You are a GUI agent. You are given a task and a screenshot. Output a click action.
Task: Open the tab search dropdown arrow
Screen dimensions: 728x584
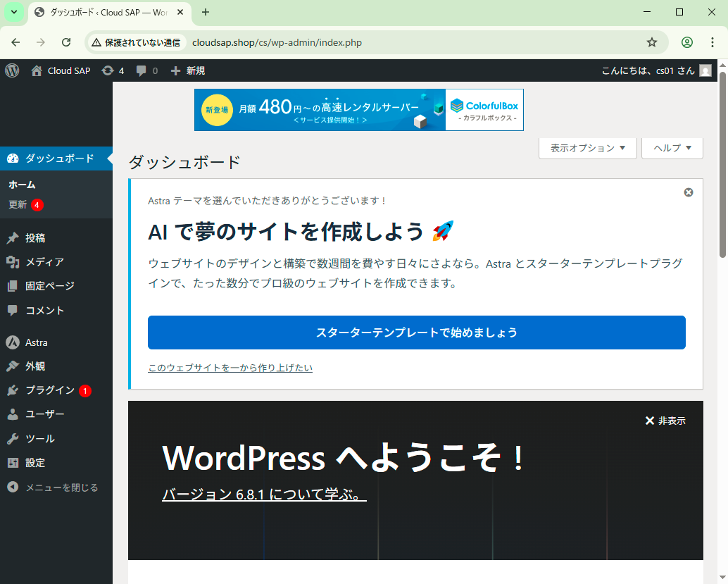(14, 12)
